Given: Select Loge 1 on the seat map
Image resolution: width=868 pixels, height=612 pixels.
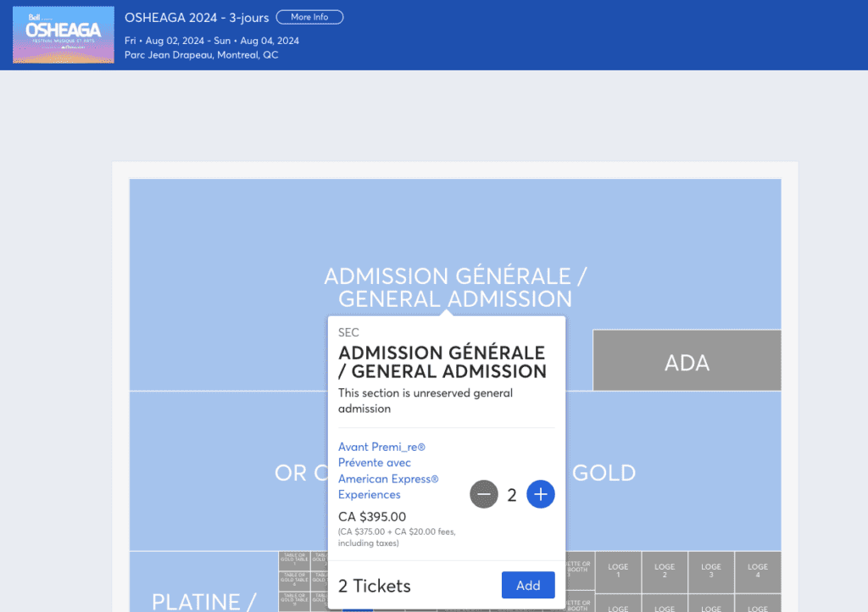Looking at the screenshot, I should pyautogui.click(x=618, y=571).
